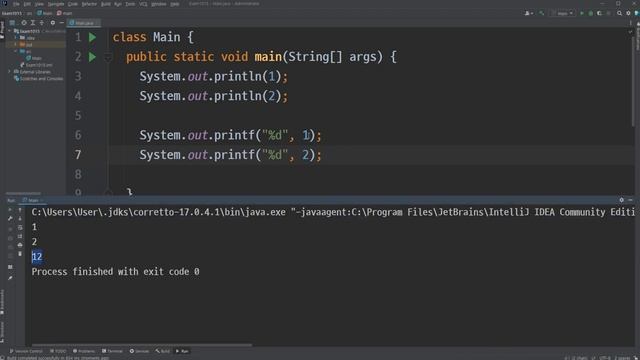640x360 pixels.
Task: Click the Run with Coverage icon
Action: [x=600, y=13]
